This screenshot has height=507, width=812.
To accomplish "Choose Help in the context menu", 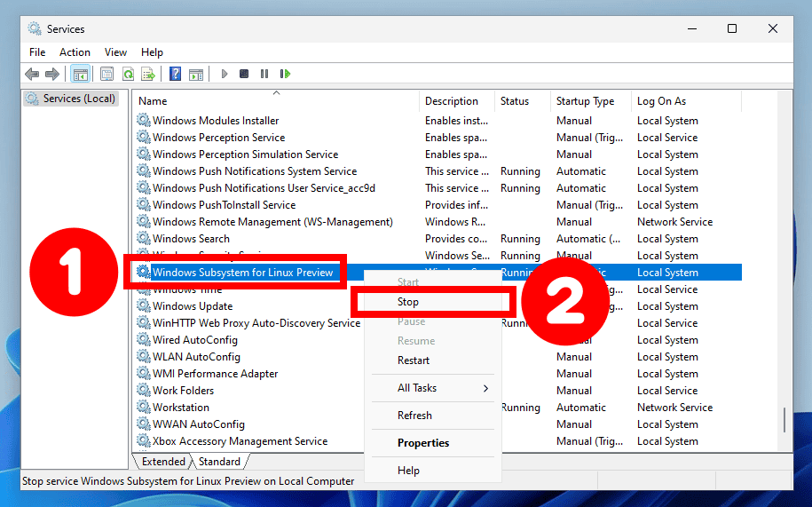I will (432, 471).
